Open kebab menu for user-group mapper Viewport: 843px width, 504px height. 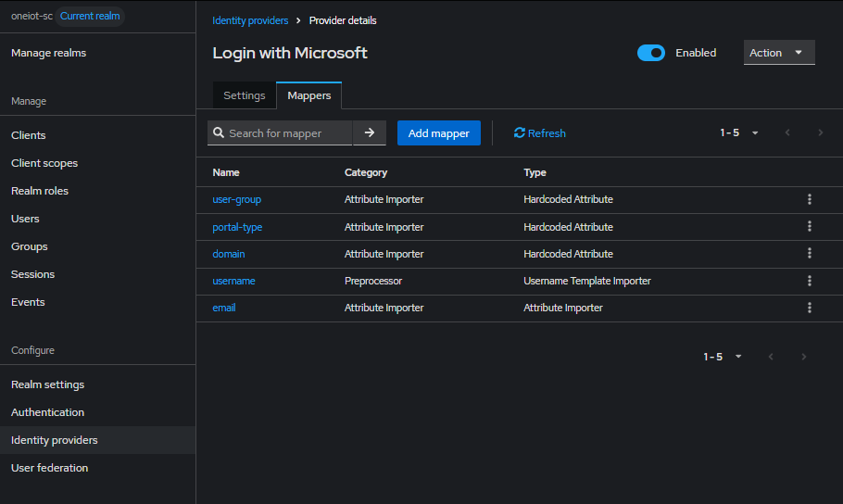coord(809,199)
